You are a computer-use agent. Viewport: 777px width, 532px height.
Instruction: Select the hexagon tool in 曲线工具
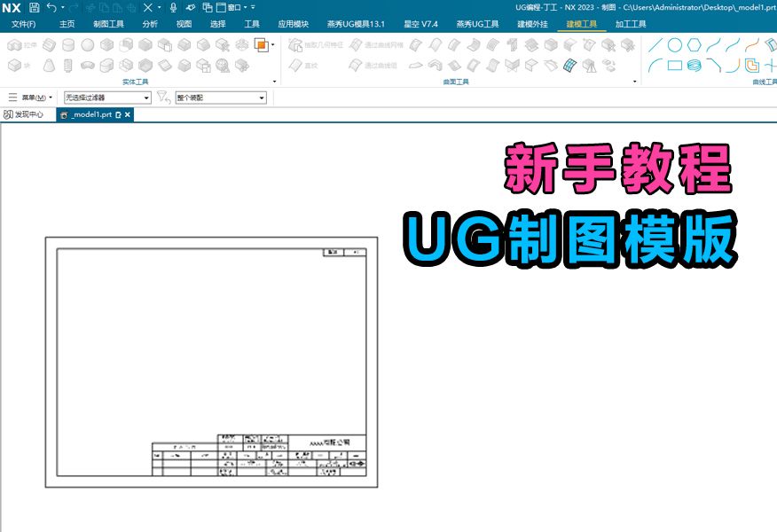pyautogui.click(x=694, y=43)
